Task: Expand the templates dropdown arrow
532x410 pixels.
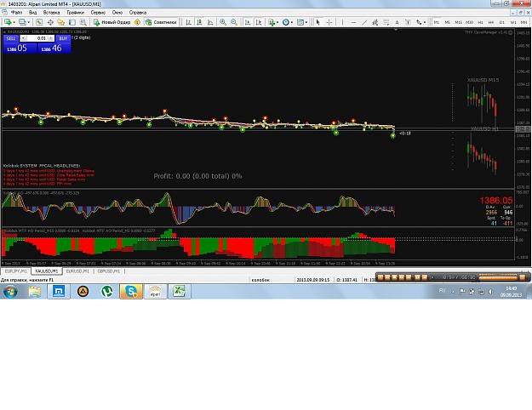Action: click(306, 22)
